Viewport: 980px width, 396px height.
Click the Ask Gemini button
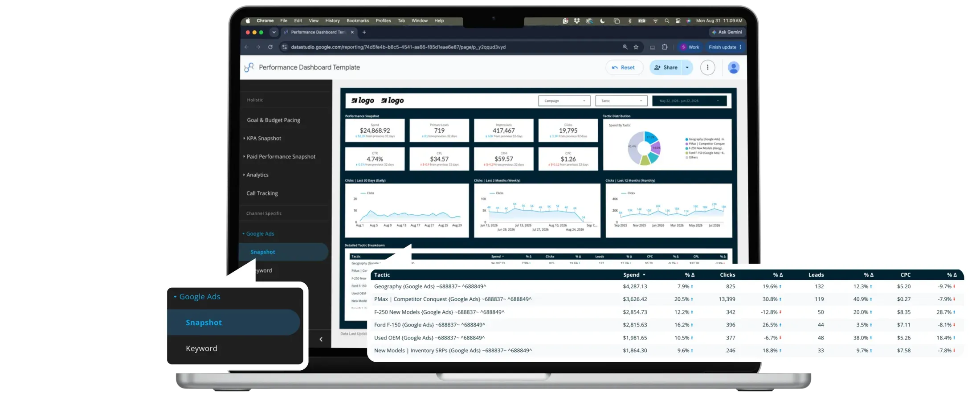(727, 32)
